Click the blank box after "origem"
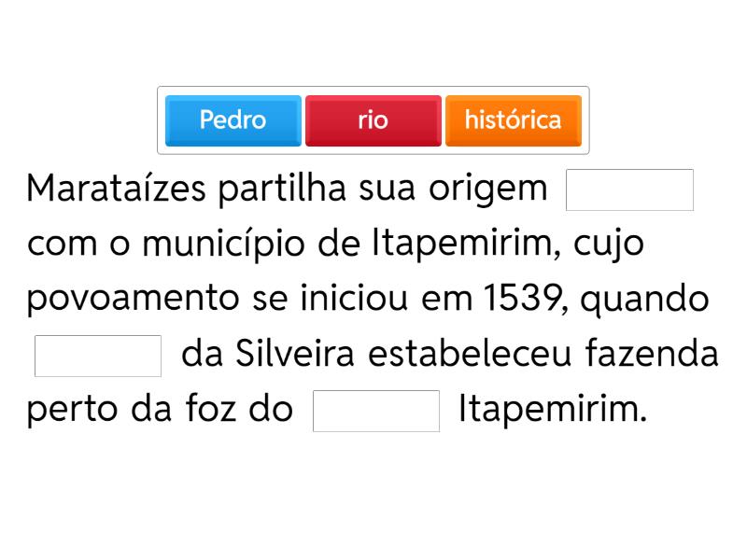The height and width of the screenshot is (560, 747). pos(629,189)
